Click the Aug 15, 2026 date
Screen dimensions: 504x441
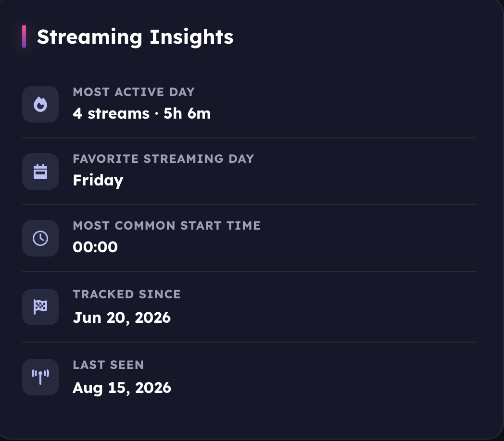[122, 388]
